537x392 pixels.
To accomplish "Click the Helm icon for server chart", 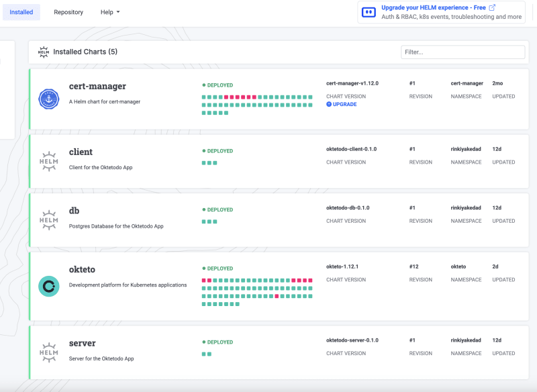I will 48,352.
